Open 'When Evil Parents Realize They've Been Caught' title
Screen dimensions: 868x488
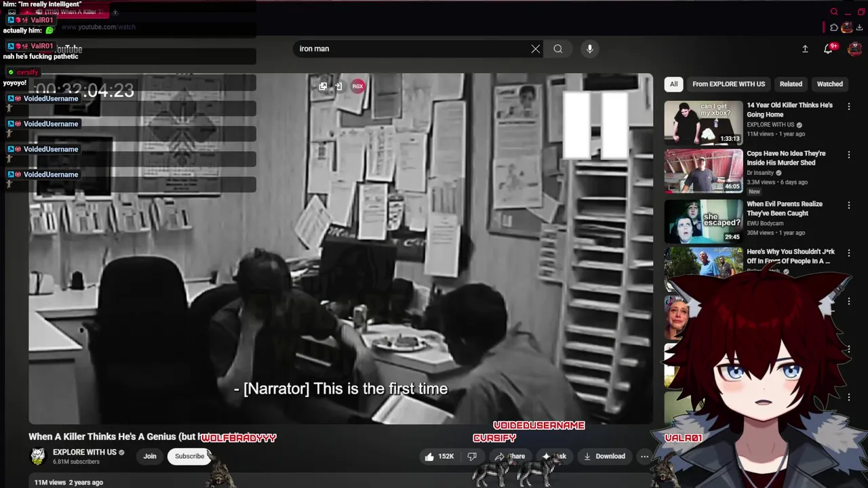[785, 208]
